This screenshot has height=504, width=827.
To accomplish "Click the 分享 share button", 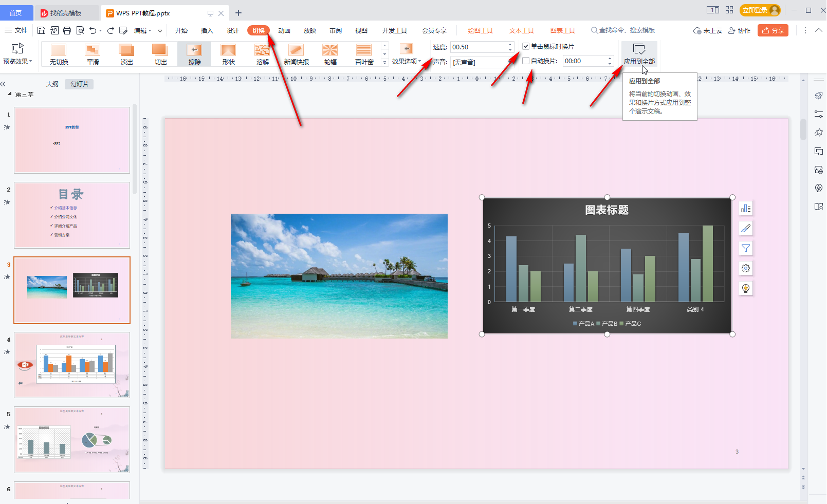I will coord(773,30).
